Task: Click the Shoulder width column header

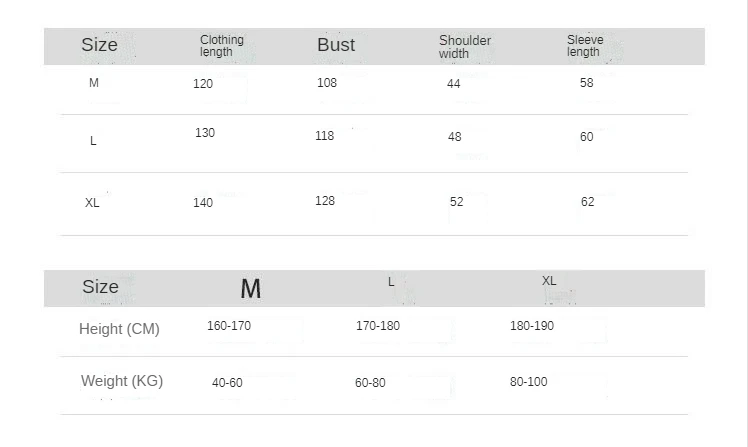Action: point(464,47)
